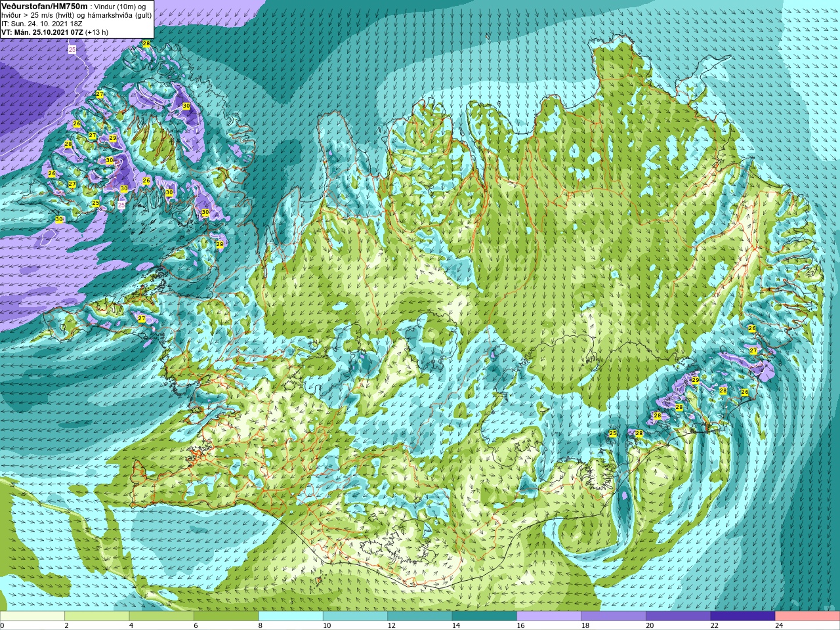This screenshot has width=840, height=630.
Task: Select the purple 18–20 m/s legend swatch
Action: [614, 616]
